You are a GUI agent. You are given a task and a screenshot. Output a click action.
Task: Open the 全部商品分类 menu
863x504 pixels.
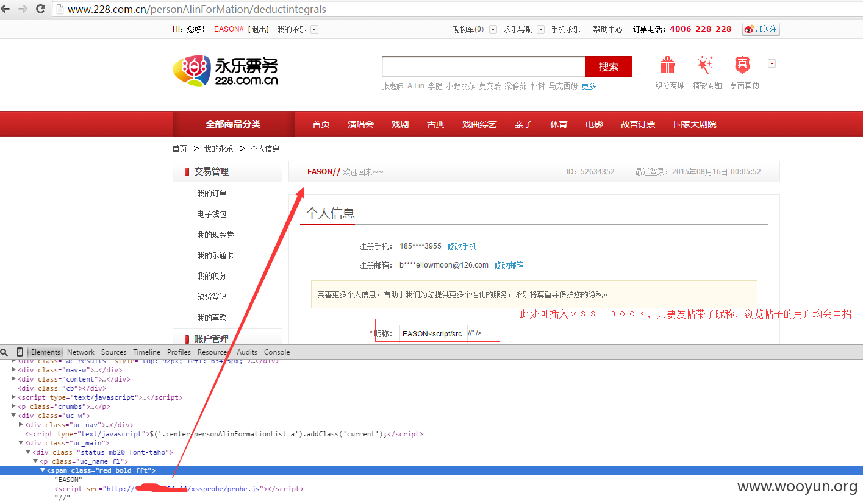[233, 124]
